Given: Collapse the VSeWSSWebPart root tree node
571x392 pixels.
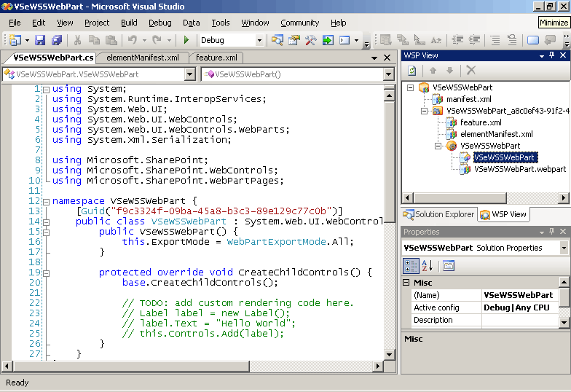Looking at the screenshot, I should [x=411, y=87].
